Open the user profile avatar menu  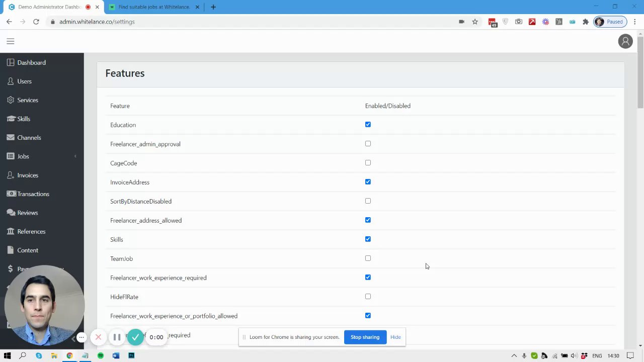(x=625, y=41)
